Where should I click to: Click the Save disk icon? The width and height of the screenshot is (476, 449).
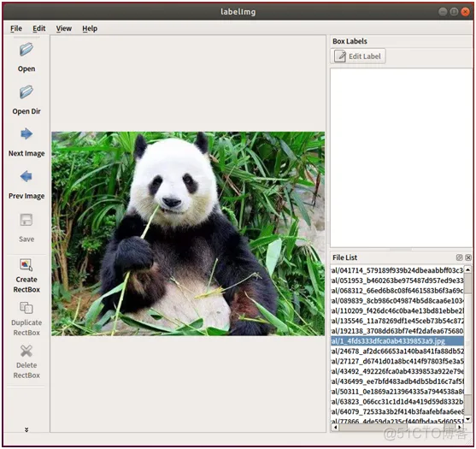pyautogui.click(x=26, y=220)
